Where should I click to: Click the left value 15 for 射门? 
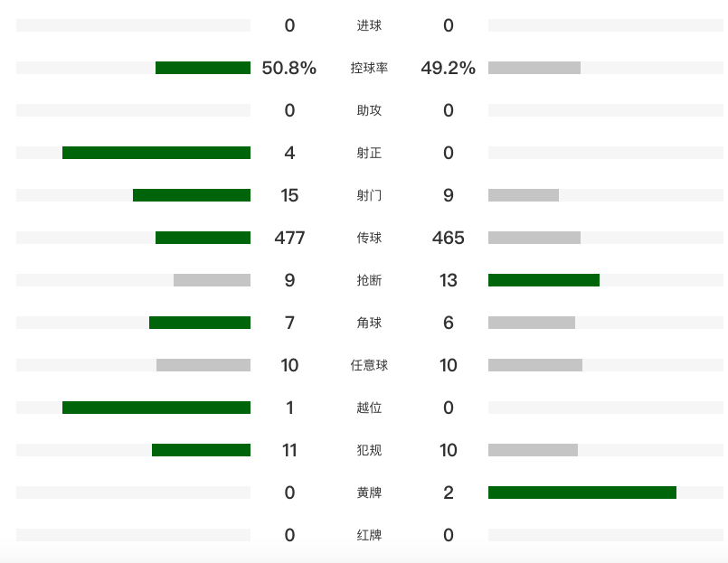[289, 195]
